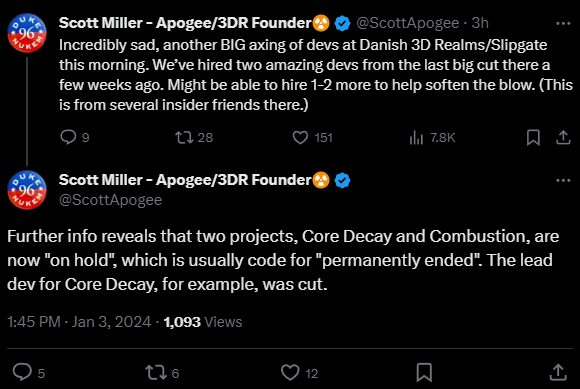The image size is (580, 389).
Task: Share the first tweet
Action: 563,138
